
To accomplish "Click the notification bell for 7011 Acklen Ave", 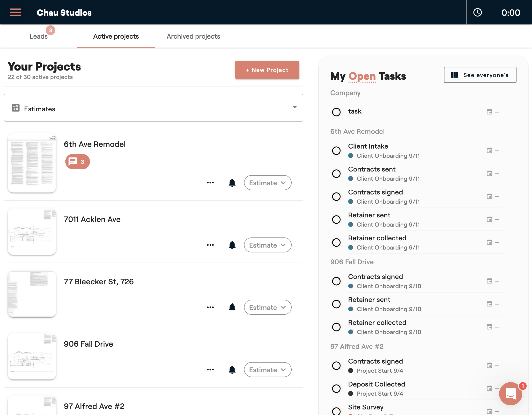I will pyautogui.click(x=232, y=245).
